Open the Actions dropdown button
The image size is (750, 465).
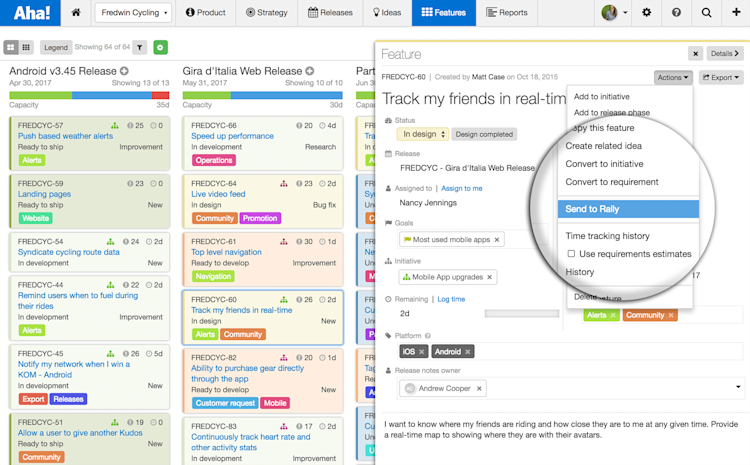pyautogui.click(x=673, y=78)
